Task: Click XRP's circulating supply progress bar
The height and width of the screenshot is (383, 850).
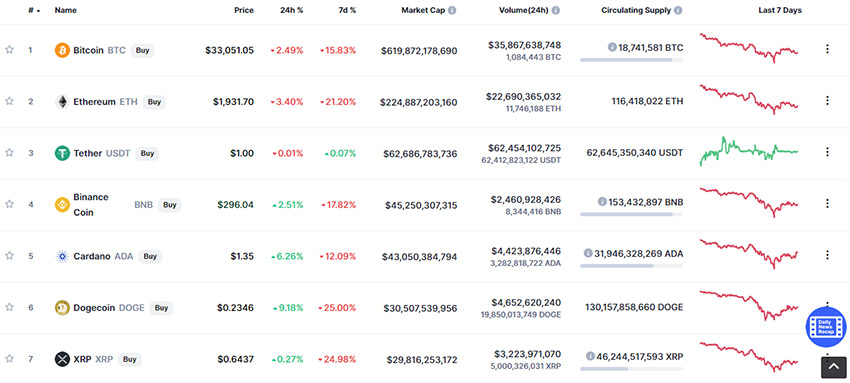Action: click(632, 368)
